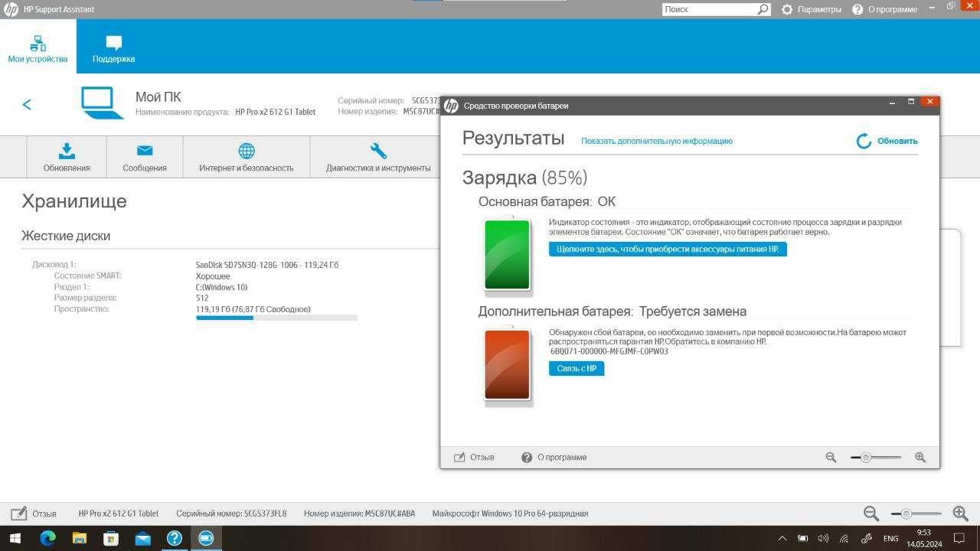Screen dimensions: 980x551
Task: Open the Windows Start menu
Action: pyautogui.click(x=15, y=538)
